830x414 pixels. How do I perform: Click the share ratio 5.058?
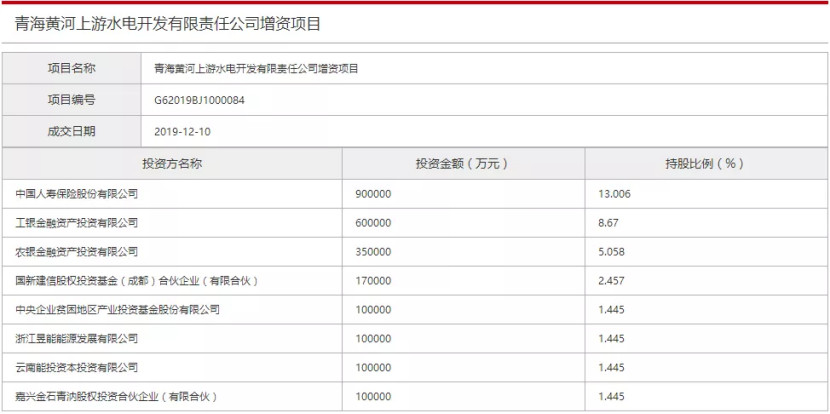[x=611, y=252]
